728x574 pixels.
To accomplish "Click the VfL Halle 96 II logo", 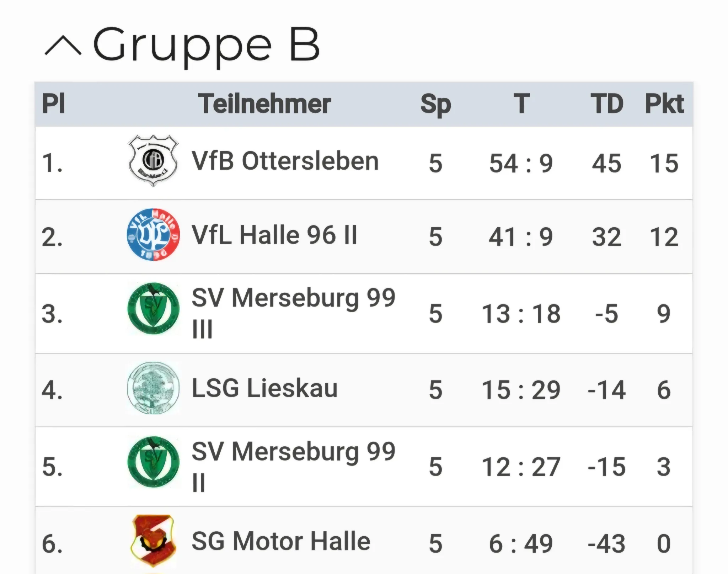I will pos(153,235).
